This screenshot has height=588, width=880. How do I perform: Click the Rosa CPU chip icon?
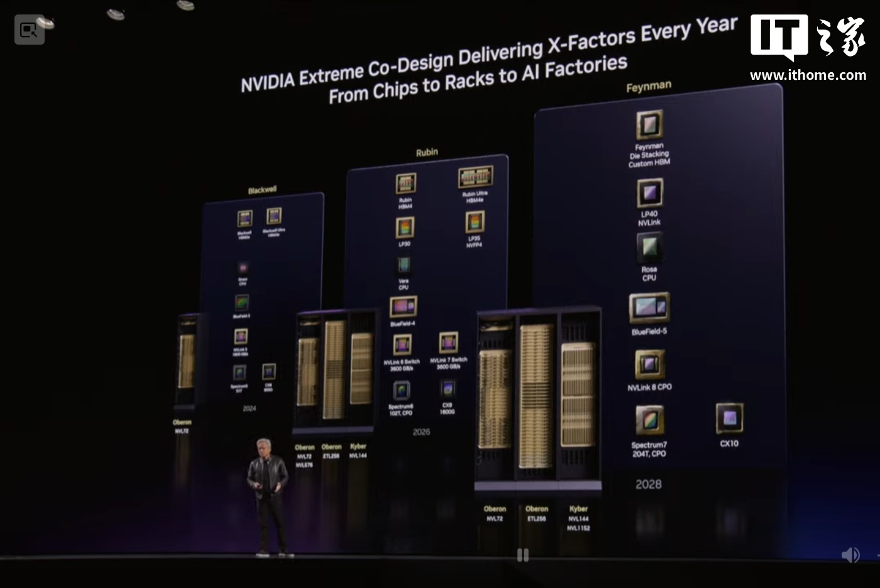[649, 248]
